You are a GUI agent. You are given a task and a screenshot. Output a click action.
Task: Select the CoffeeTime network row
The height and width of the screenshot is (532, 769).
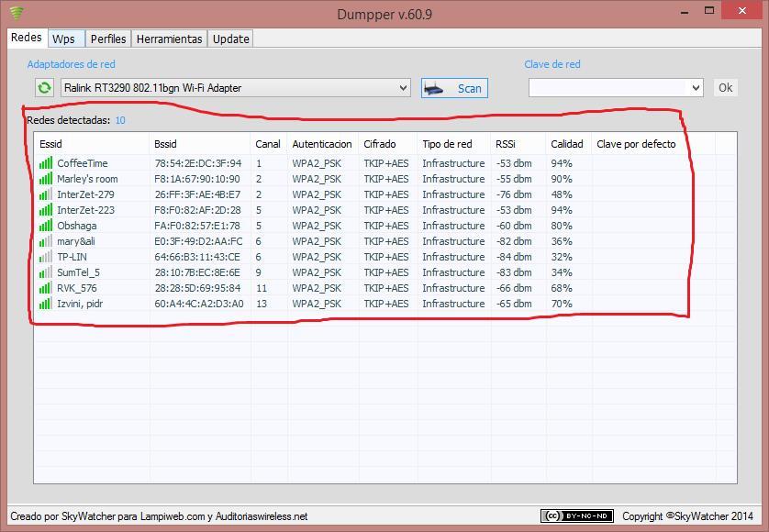point(385,163)
